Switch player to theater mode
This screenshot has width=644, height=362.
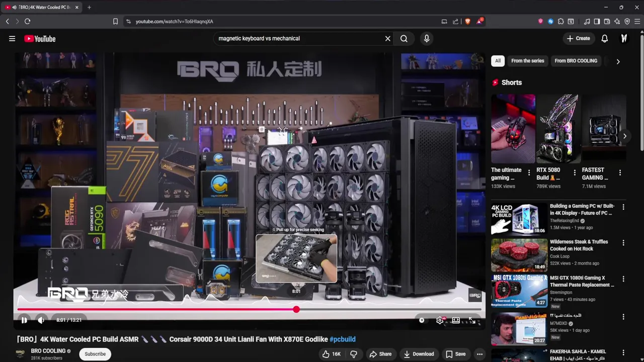click(456, 320)
